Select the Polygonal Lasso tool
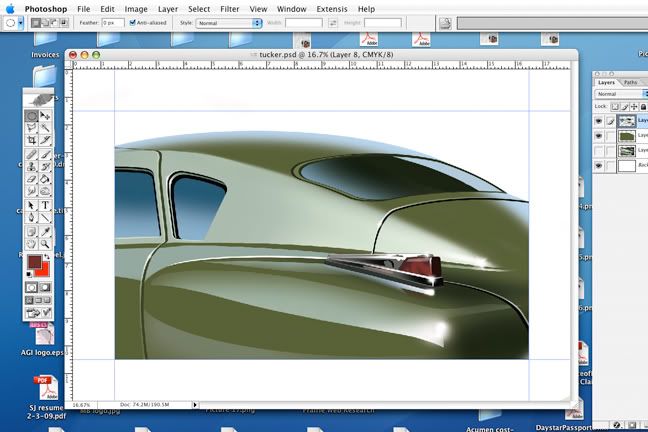Screen dimensions: 648x432 [31, 128]
